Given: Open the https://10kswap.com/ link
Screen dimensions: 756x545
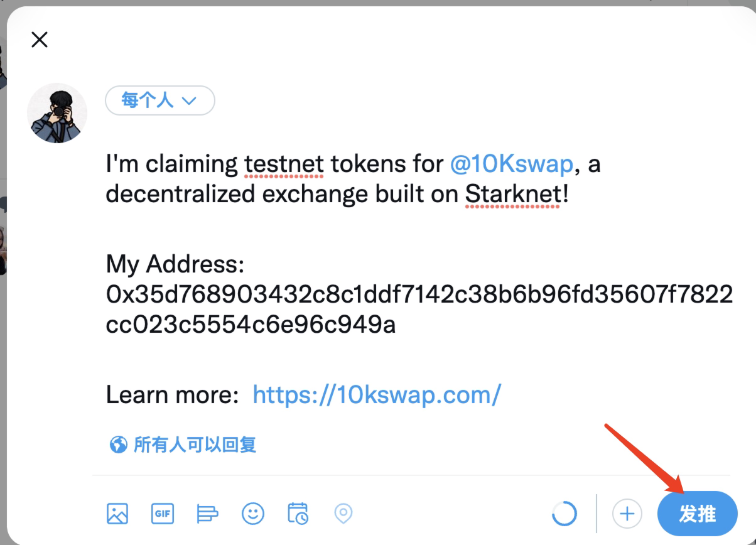Looking at the screenshot, I should [x=377, y=395].
